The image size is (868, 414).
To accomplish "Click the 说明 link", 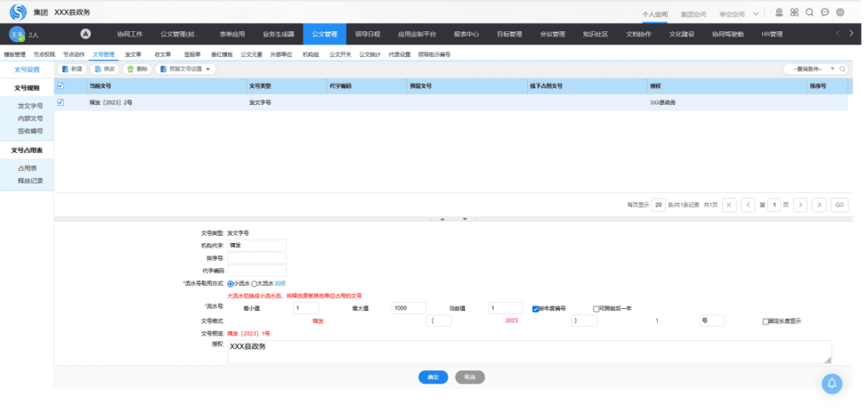I will pos(280,283).
